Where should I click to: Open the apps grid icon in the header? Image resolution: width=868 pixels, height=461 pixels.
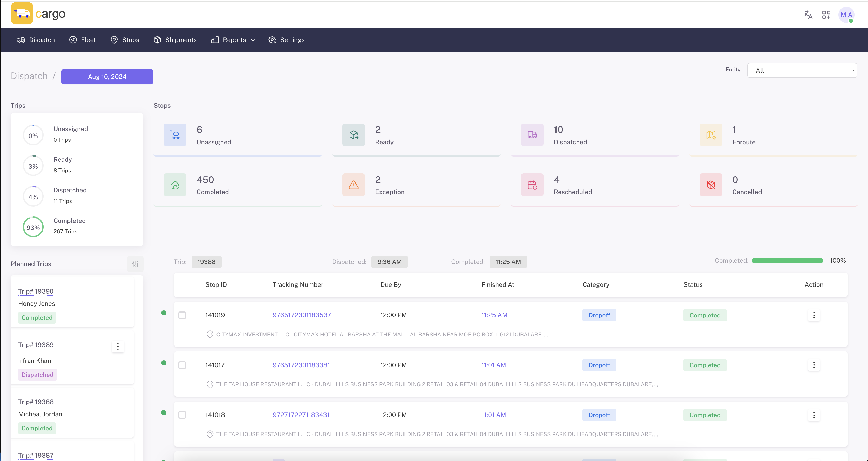pyautogui.click(x=826, y=15)
